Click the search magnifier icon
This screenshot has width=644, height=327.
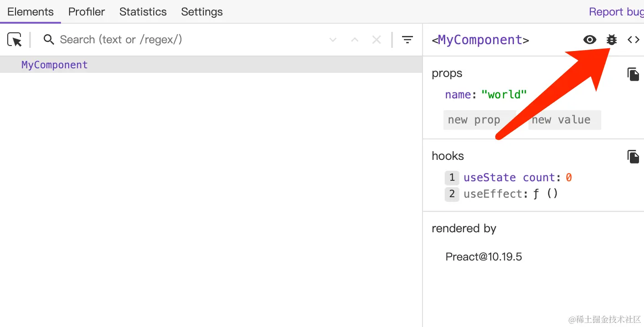49,40
